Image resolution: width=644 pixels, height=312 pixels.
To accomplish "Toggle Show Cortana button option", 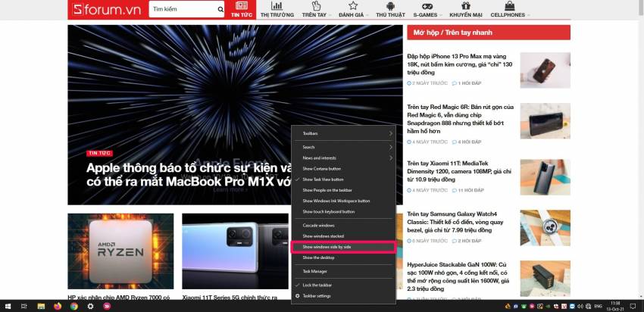I will point(343,169).
